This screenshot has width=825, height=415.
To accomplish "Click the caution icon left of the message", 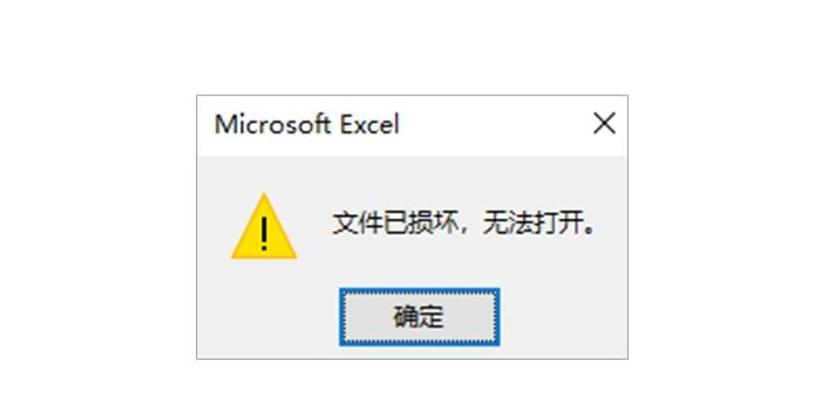I will [264, 226].
